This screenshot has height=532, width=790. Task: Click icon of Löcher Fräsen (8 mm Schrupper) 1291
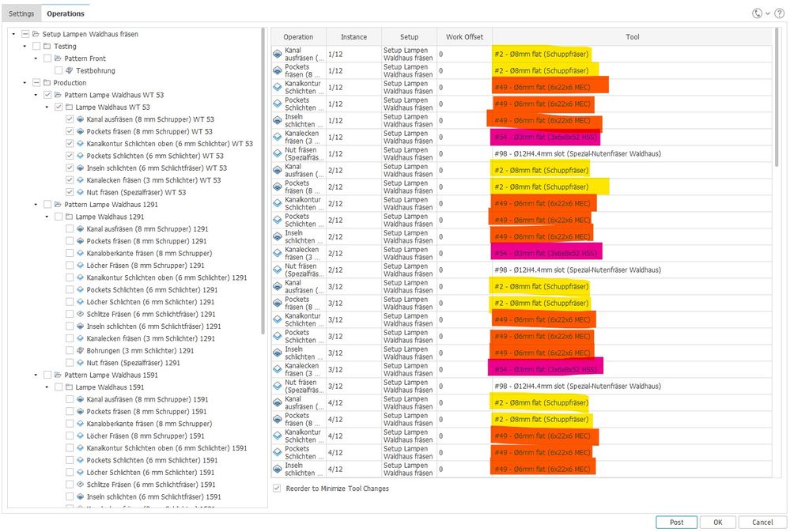pos(80,266)
